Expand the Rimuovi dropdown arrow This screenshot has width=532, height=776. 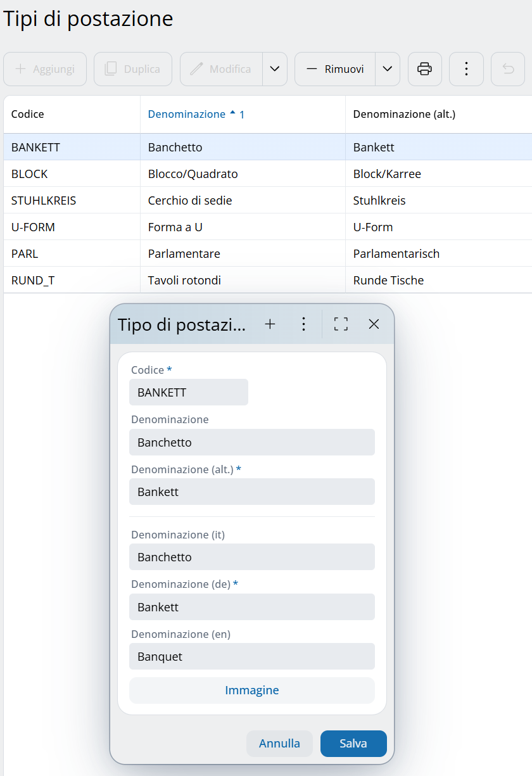point(387,69)
